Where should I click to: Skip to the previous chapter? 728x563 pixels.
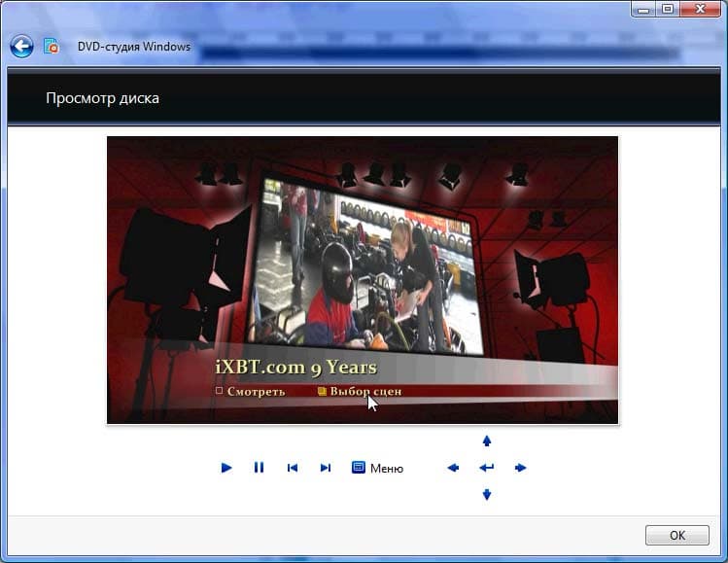pos(293,468)
